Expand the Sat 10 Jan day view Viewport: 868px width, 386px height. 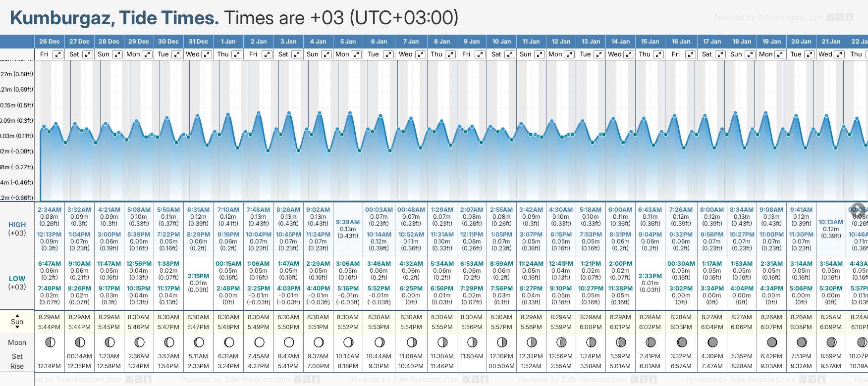tap(509, 54)
